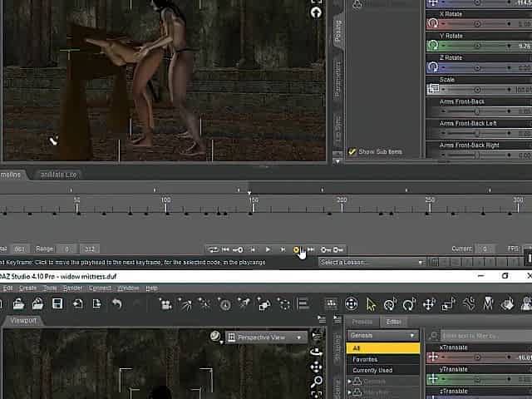The width and height of the screenshot is (532, 399).
Task: Open the Select a Lesson dropdown
Action: (x=372, y=263)
